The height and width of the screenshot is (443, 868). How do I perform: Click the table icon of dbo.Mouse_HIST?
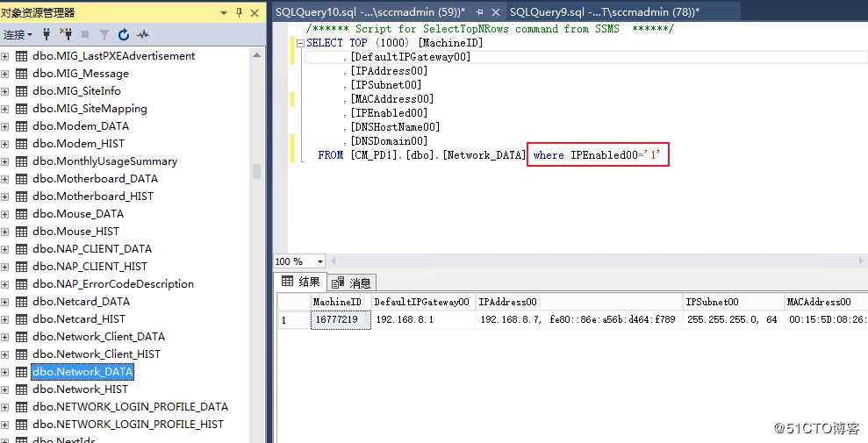tap(22, 232)
